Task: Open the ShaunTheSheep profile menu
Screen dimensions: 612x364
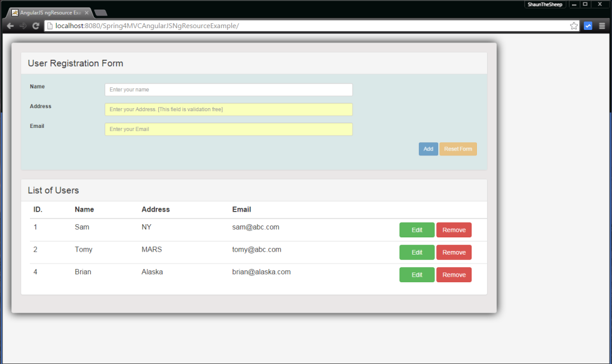Action: [x=544, y=4]
